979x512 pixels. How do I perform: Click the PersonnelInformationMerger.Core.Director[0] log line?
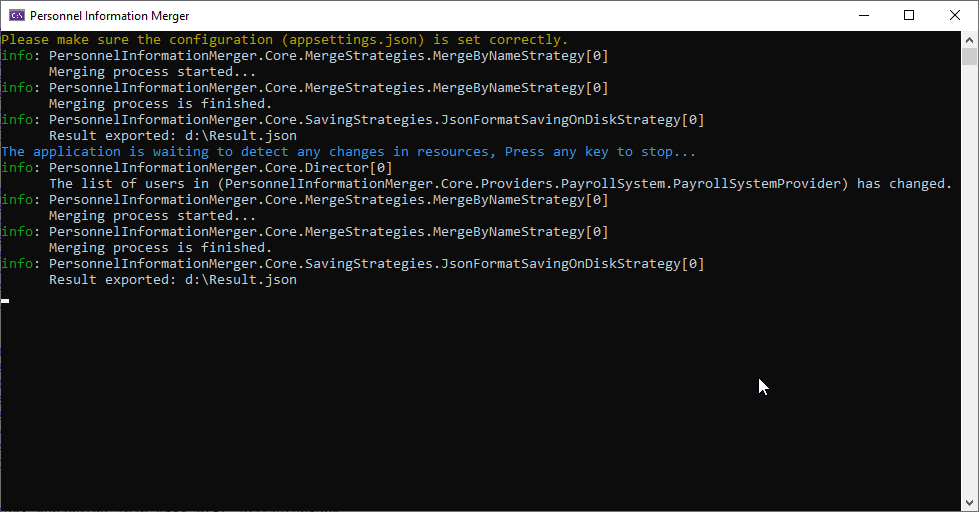[197, 168]
